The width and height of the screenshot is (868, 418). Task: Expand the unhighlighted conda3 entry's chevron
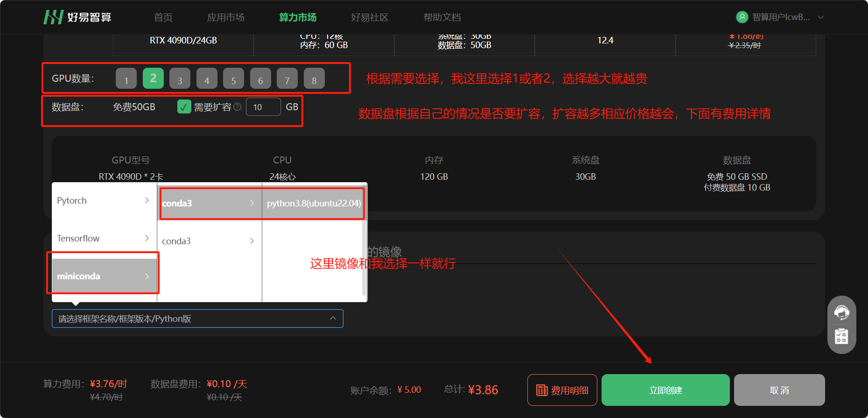pyautogui.click(x=252, y=241)
